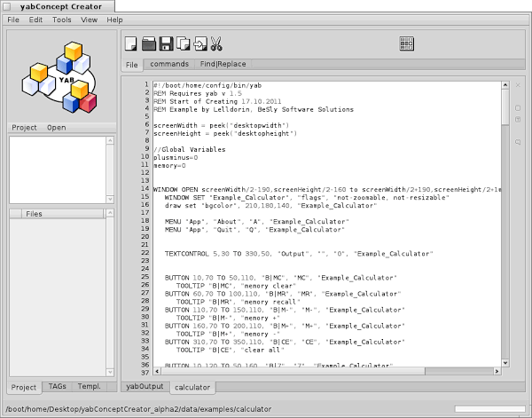This screenshot has width=532, height=418.
Task: Switch to the Find|Replace tab
Action: click(223, 65)
